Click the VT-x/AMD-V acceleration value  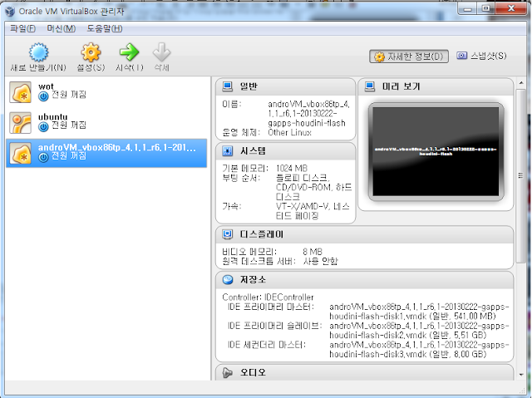click(313, 211)
